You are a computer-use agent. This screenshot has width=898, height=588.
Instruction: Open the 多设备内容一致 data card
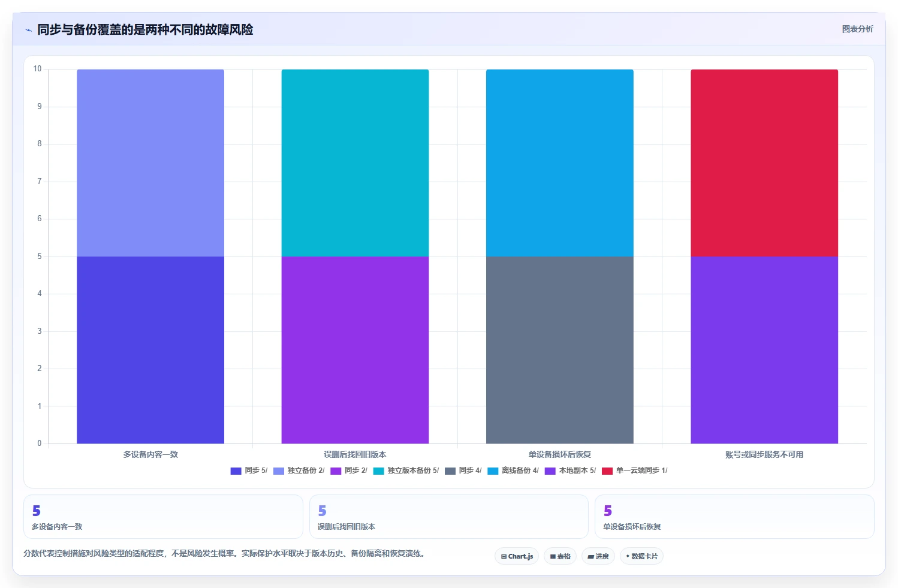pyautogui.click(x=163, y=517)
